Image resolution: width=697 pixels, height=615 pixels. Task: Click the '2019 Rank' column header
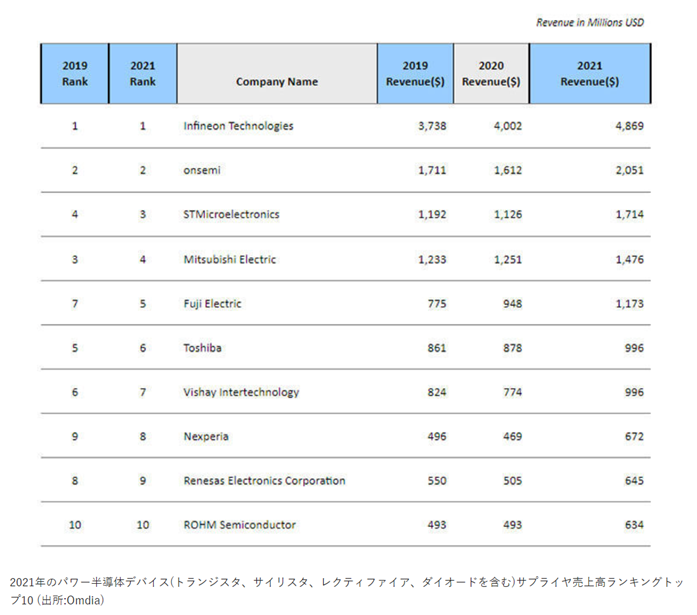coord(75,74)
